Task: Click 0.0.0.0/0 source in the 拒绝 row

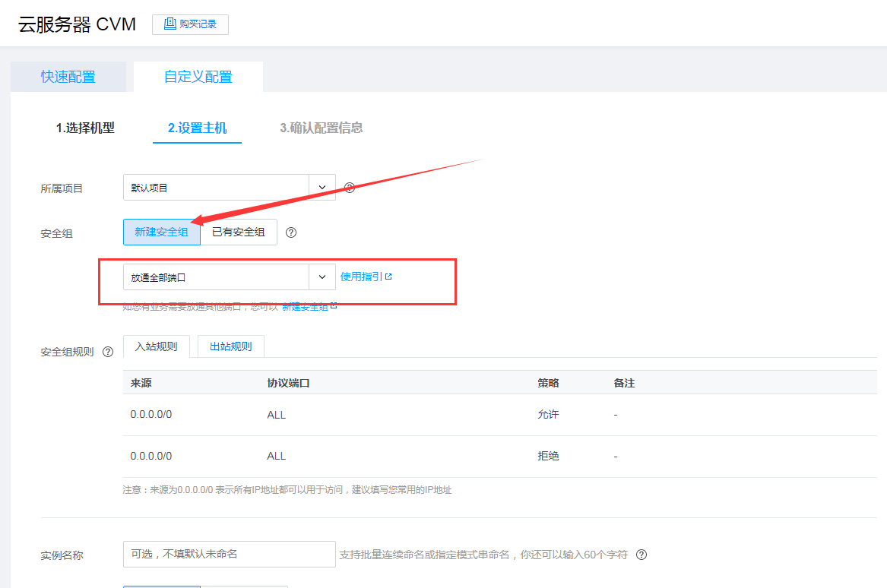Action: (151, 457)
